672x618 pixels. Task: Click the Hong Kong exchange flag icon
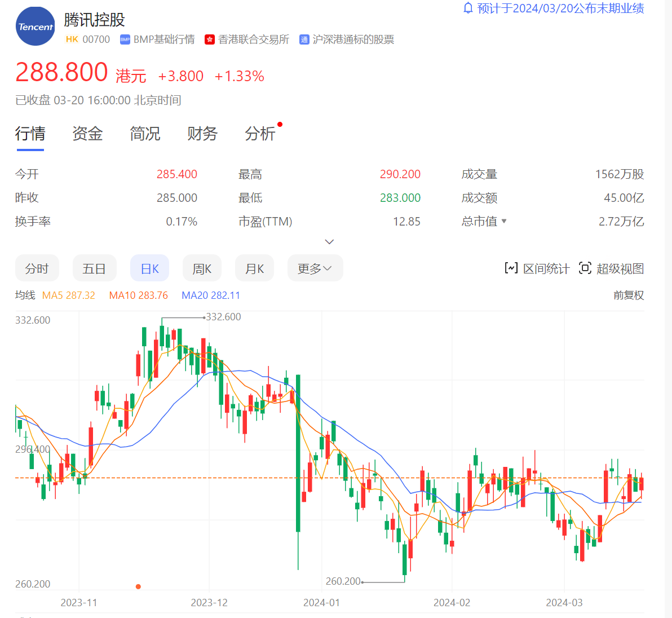point(210,40)
